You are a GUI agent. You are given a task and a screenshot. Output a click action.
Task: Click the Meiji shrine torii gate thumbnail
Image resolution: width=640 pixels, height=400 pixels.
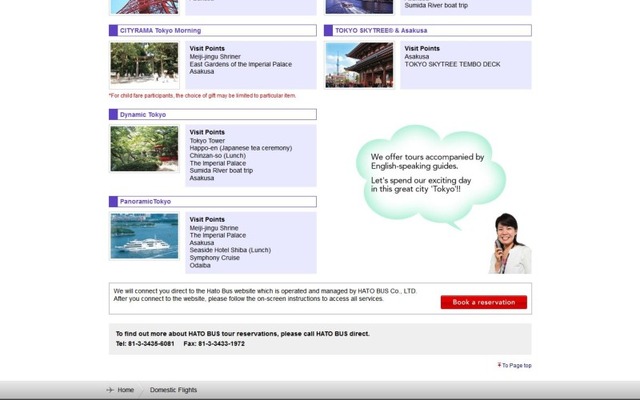(x=144, y=64)
